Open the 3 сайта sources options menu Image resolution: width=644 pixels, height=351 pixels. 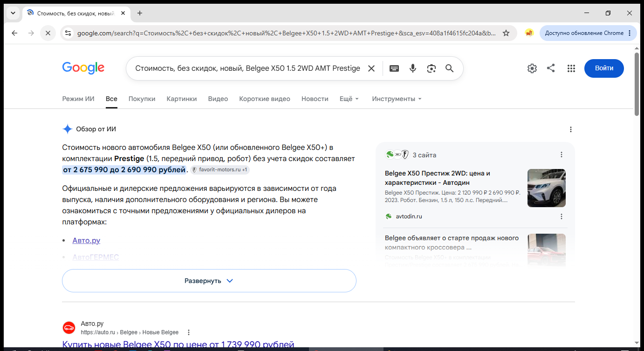pos(562,155)
